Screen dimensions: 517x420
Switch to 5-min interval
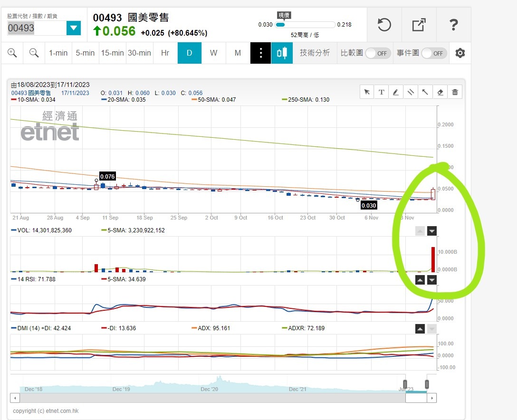point(85,53)
